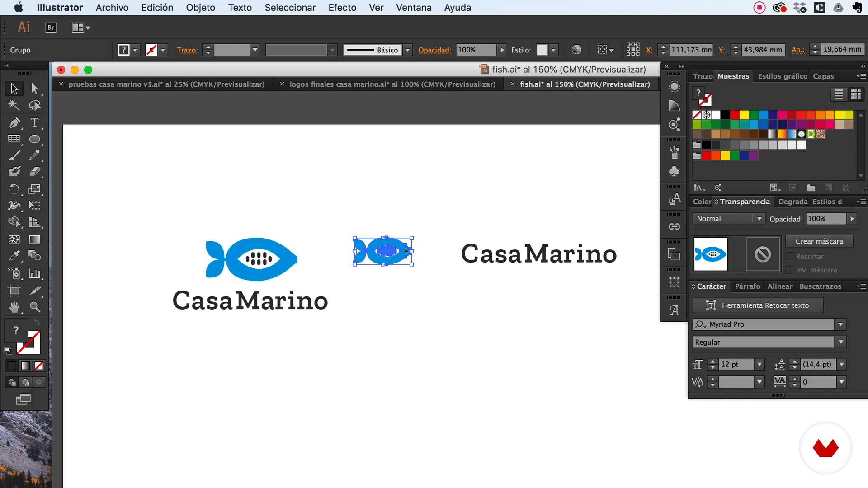The image size is (868, 488).
Task: Activate the Artboard tool
Action: coord(14,291)
